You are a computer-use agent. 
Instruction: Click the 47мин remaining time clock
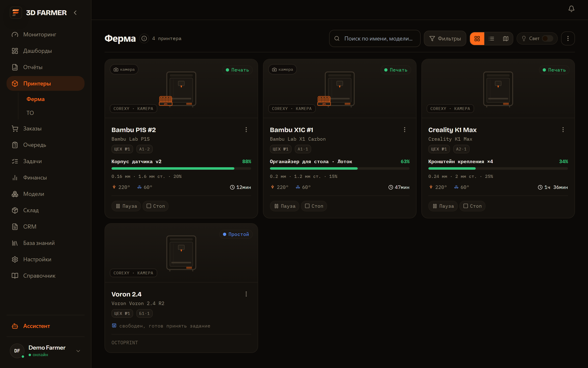click(391, 187)
